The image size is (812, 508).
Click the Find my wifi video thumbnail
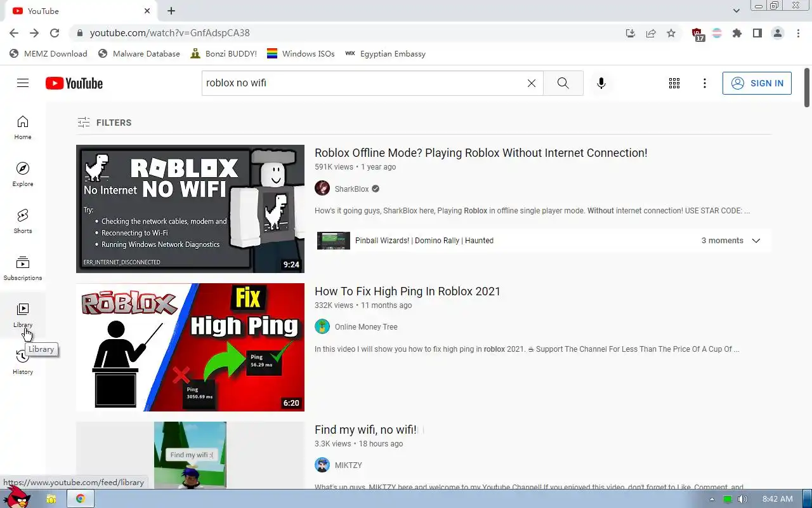coord(190,455)
